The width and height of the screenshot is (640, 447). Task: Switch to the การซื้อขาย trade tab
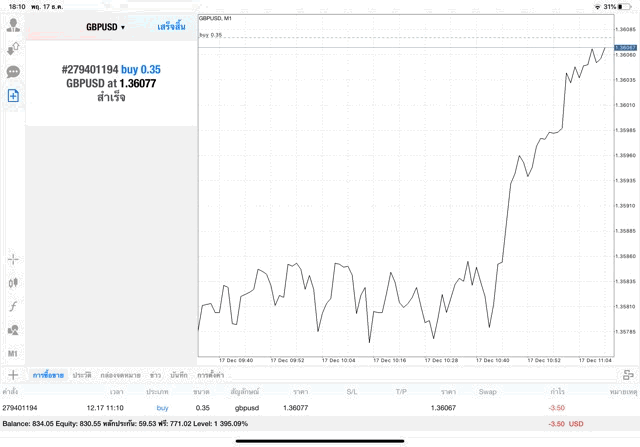point(48,375)
